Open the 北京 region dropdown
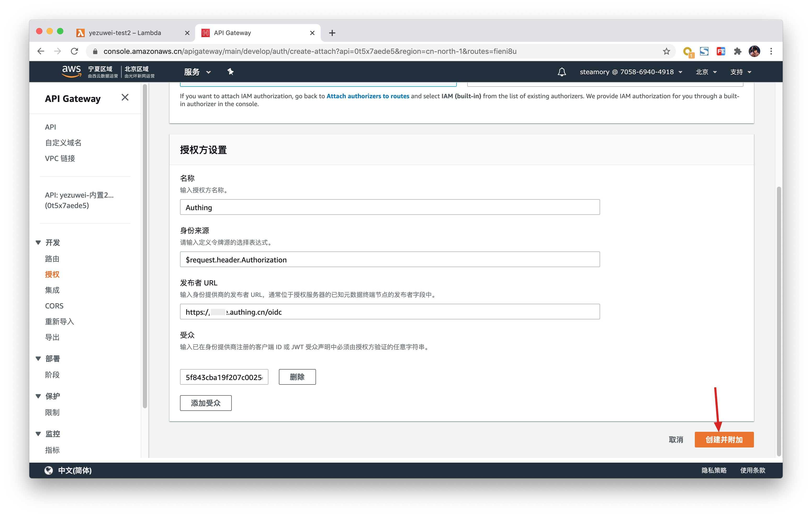812x517 pixels. click(706, 72)
